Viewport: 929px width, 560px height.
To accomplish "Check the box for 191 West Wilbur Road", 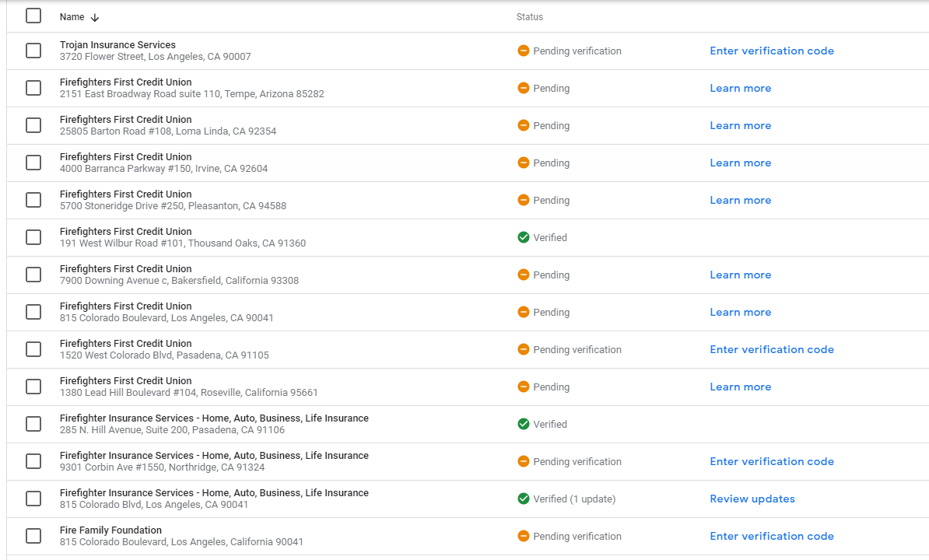I will [33, 237].
